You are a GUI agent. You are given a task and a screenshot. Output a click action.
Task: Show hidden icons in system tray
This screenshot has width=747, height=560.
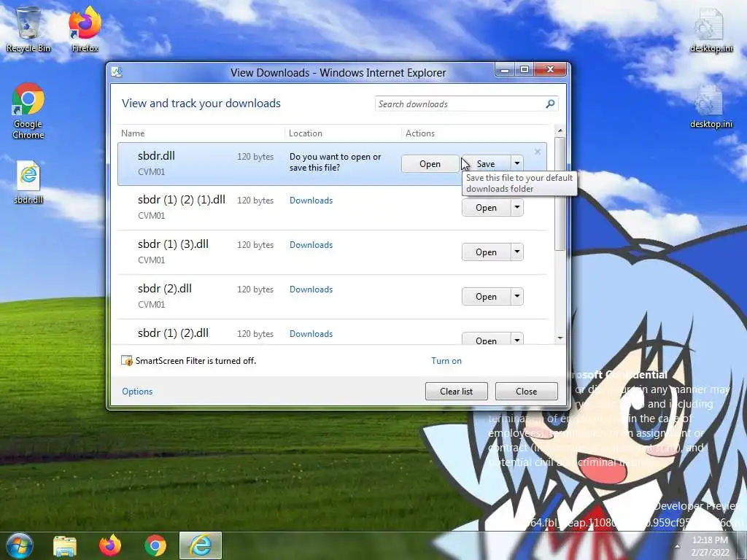677,546
